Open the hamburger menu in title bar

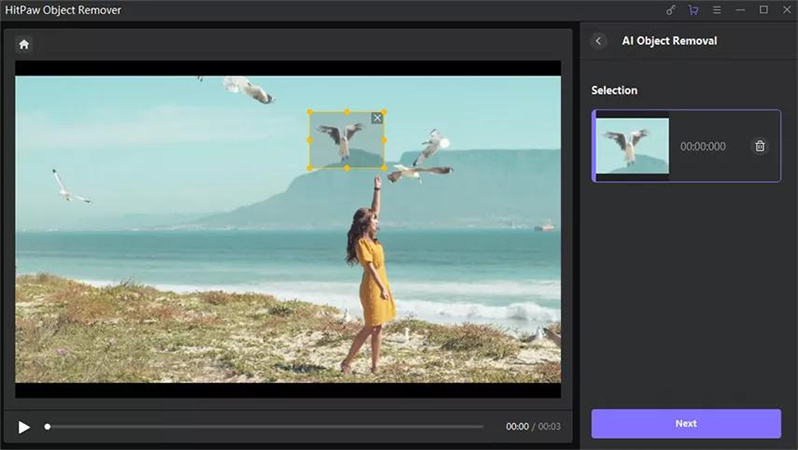tap(717, 10)
